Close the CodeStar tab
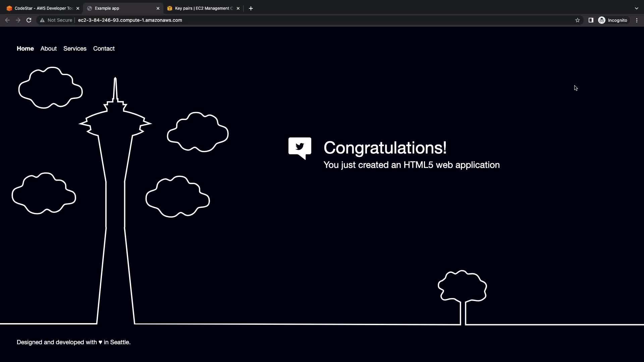The image size is (644, 362). 78,8
